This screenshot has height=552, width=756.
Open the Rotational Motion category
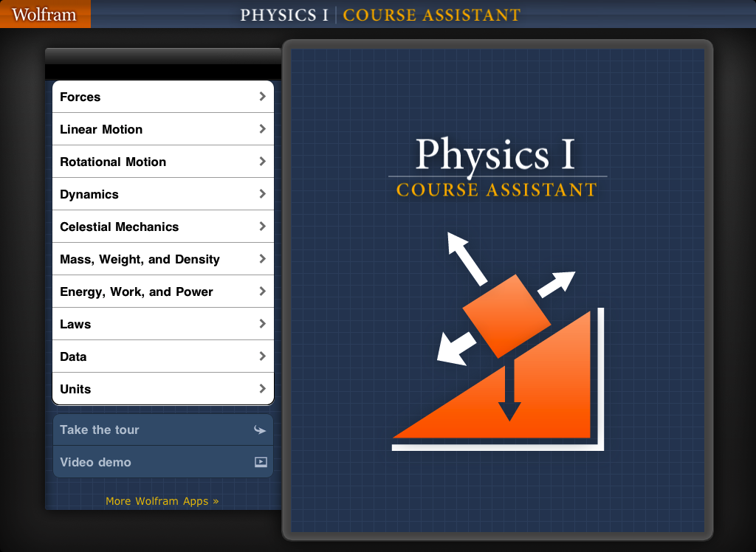113,162
